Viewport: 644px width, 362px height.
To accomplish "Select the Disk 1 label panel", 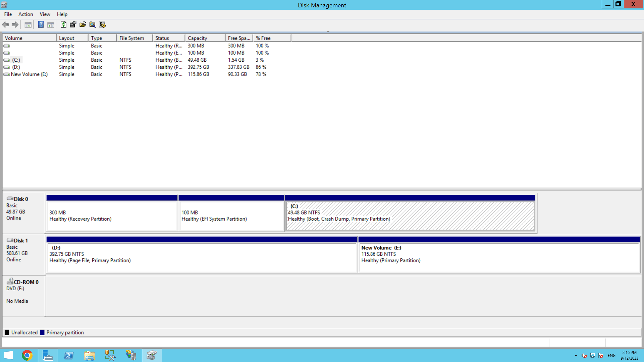I will tap(24, 255).
